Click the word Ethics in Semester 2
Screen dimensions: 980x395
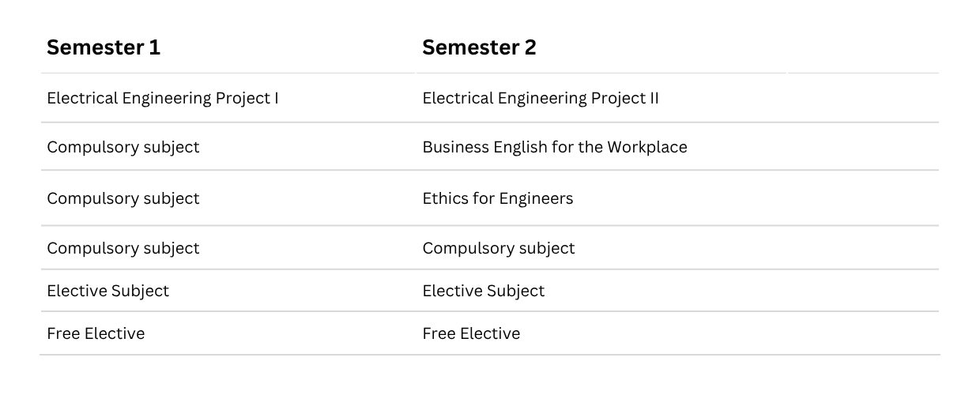(445, 198)
